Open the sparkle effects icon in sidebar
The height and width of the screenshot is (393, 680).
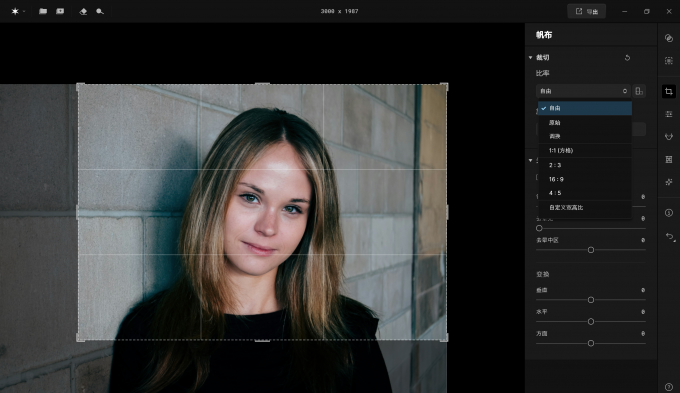click(x=669, y=182)
